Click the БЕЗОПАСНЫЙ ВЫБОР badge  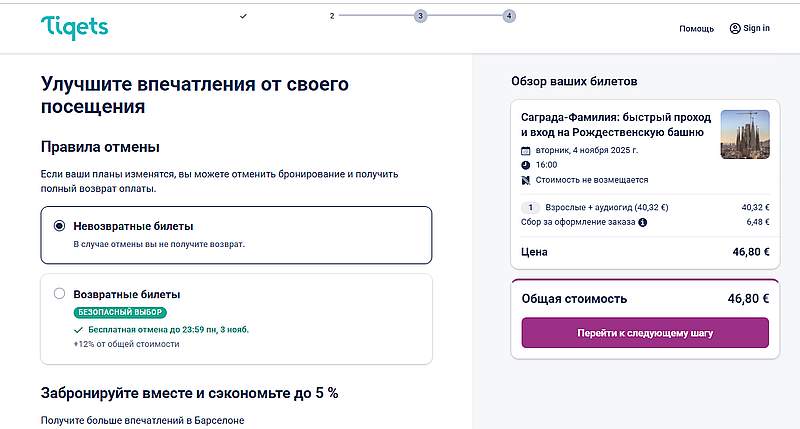pyautogui.click(x=120, y=312)
